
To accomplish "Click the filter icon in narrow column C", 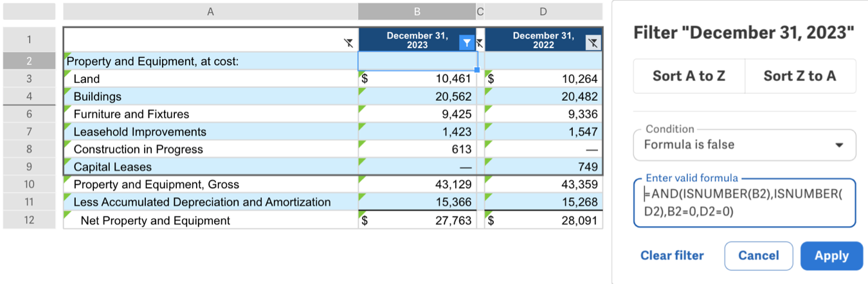I will coord(479,43).
